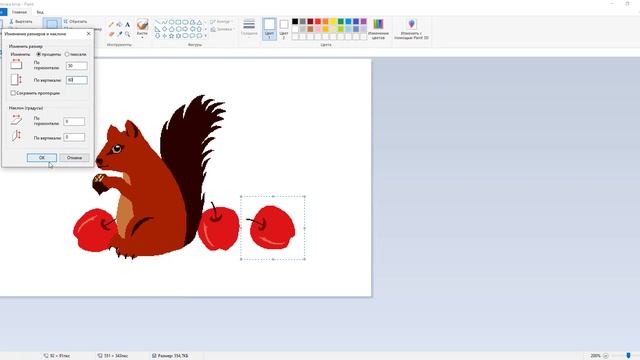The image size is (640, 360).
Task: Pick the green color swatch
Action: 341,22
